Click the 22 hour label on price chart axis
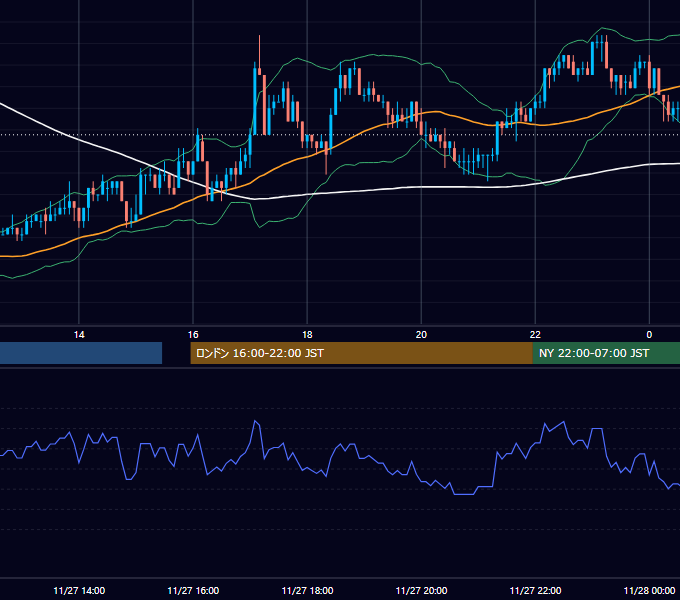 click(535, 334)
